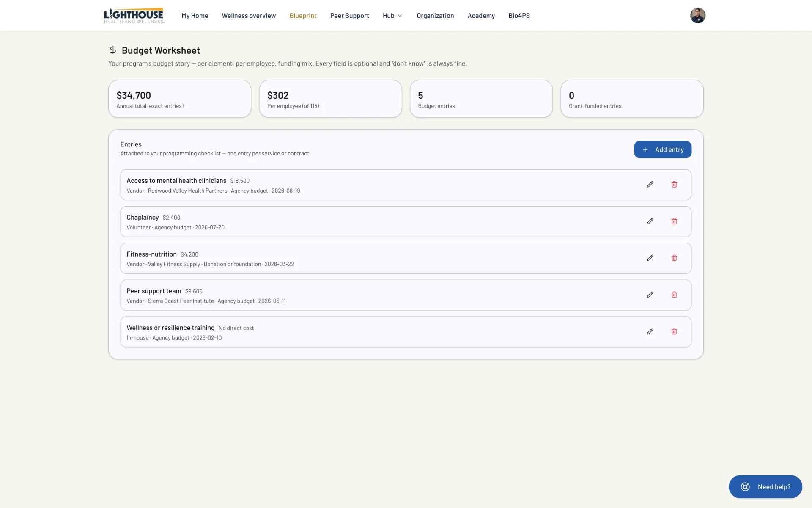The image size is (812, 508).
Task: Open the Need help? support button
Action: [x=765, y=487]
